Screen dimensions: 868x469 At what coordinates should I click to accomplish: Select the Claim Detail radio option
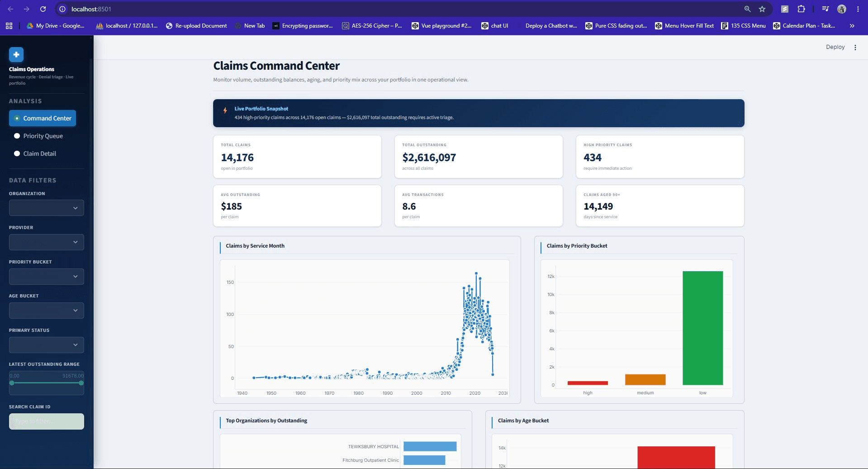35,153
